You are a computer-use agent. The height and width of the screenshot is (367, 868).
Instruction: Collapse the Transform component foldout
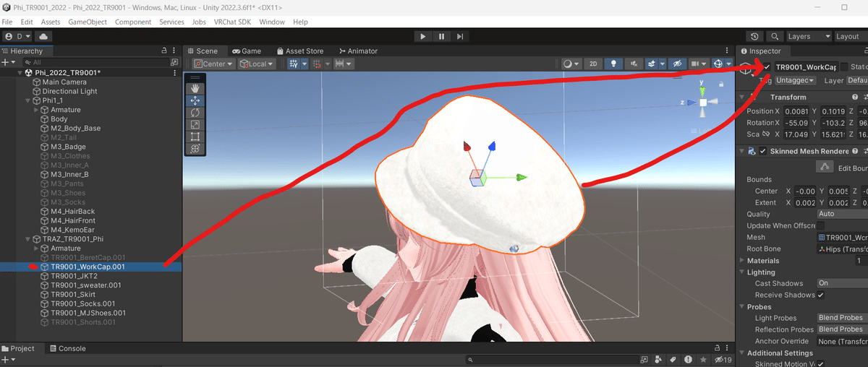[741, 97]
